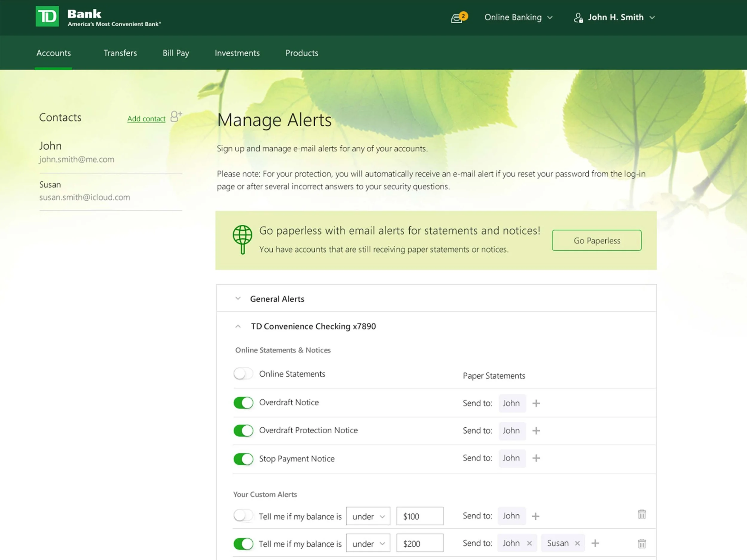Open the messages inbox icon with badge
The image size is (747, 560).
pos(459,17)
